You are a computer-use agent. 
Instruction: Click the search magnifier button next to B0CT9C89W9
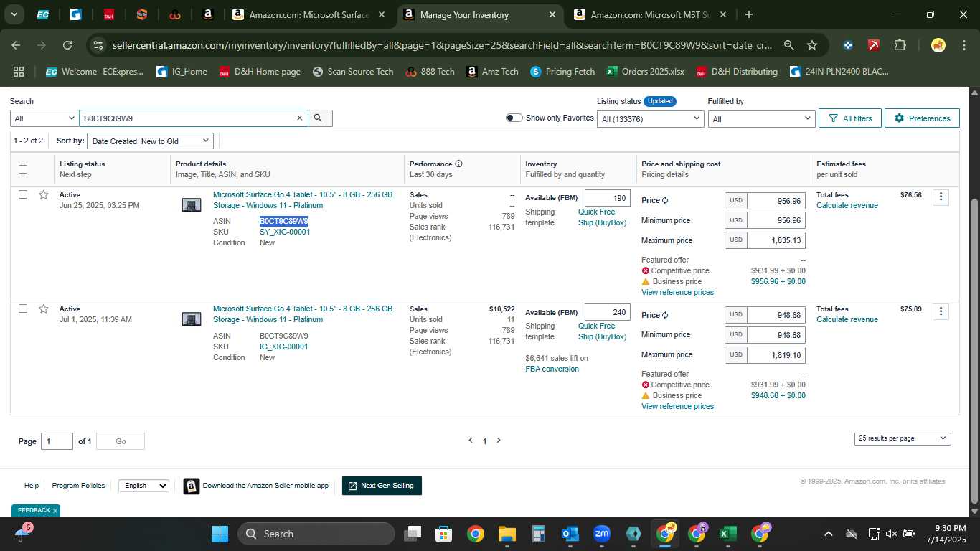320,118
